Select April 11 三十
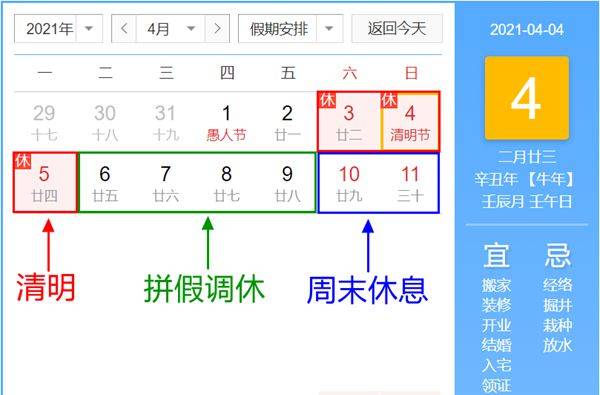 [410, 183]
